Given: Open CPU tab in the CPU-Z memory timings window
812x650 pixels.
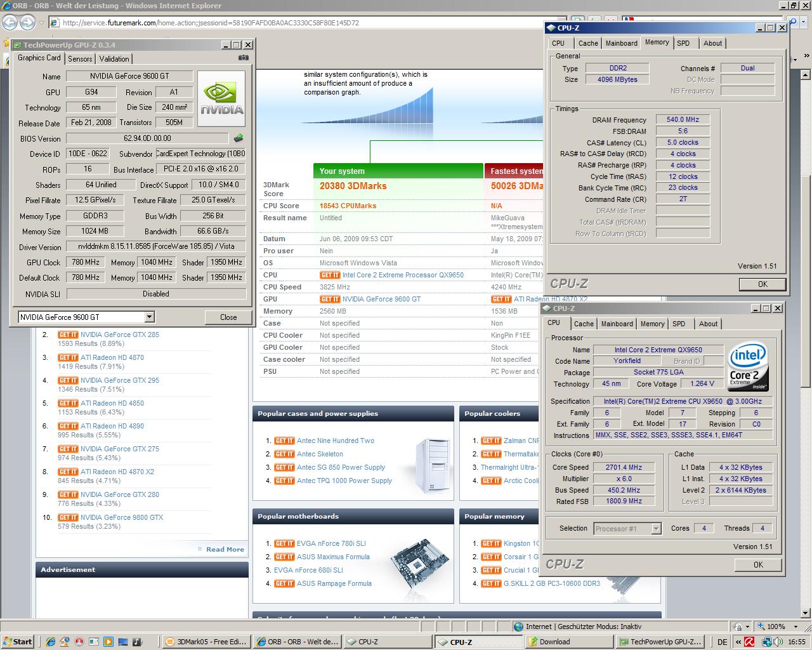Looking at the screenshot, I should pos(558,43).
